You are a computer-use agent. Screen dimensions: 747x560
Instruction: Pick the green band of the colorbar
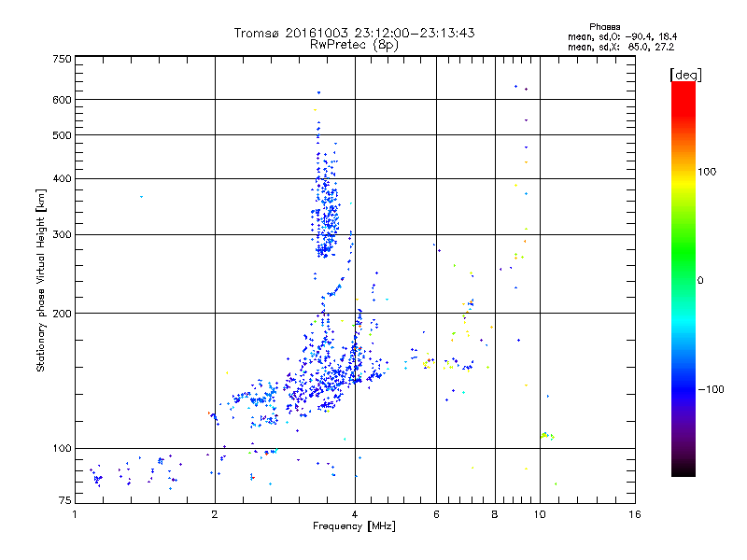pyautogui.click(x=684, y=252)
